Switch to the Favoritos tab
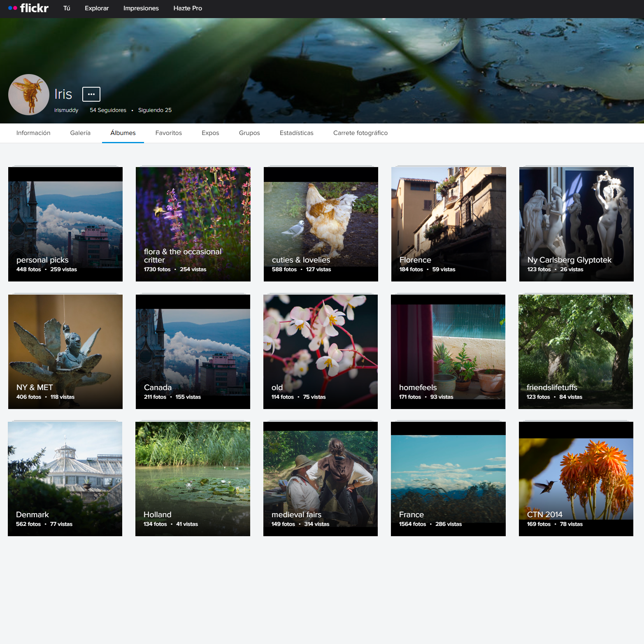 click(x=168, y=133)
